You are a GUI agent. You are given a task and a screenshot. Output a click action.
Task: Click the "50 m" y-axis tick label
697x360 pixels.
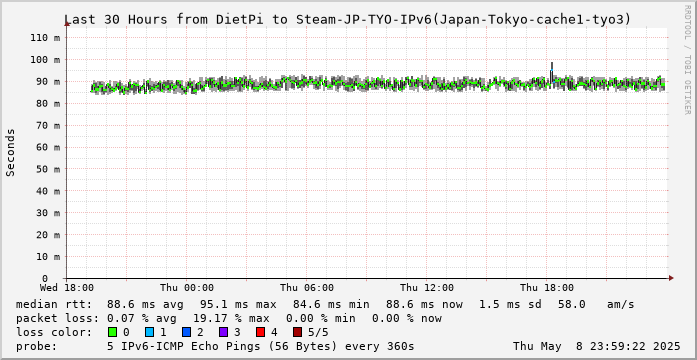pyautogui.click(x=48, y=169)
